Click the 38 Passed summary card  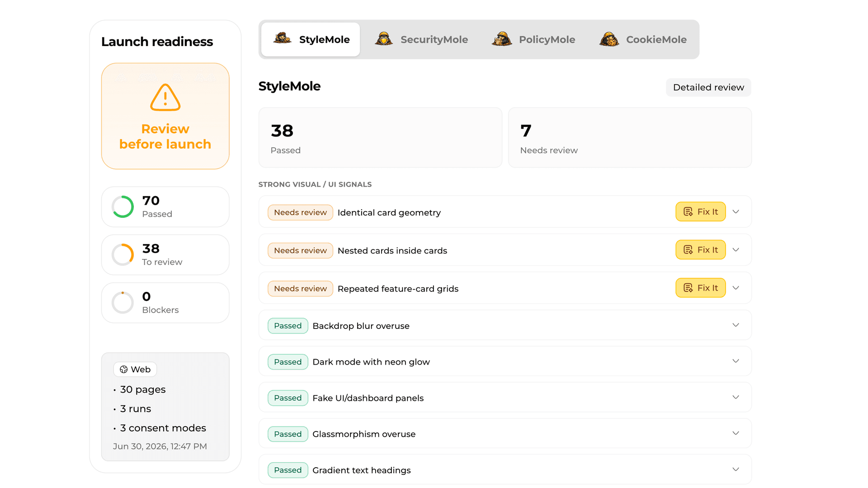pos(380,137)
